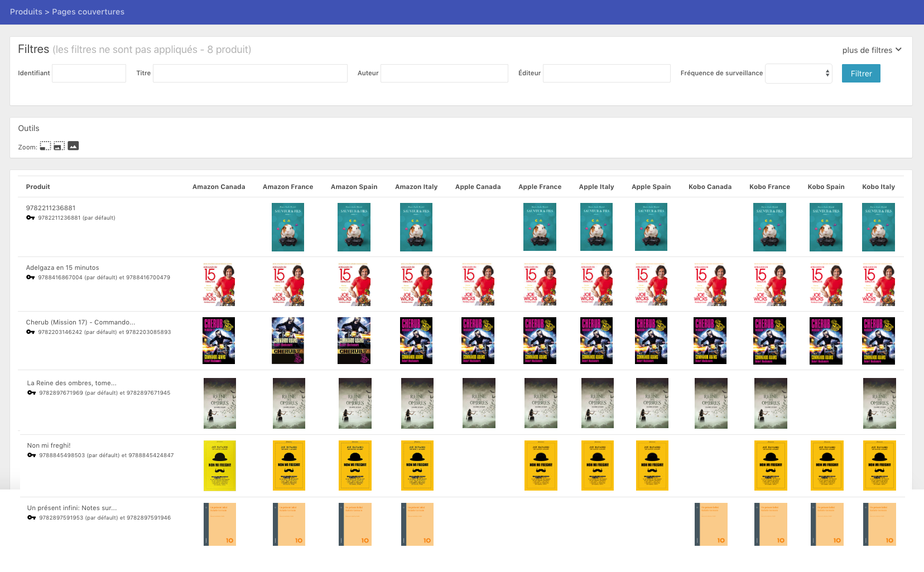Open Reine des ombres cover under Apple Spain

[652, 404]
